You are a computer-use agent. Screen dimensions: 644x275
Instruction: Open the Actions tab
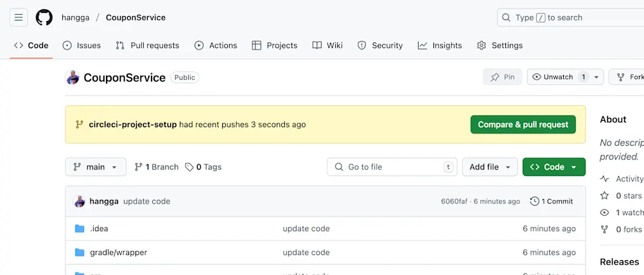216,46
